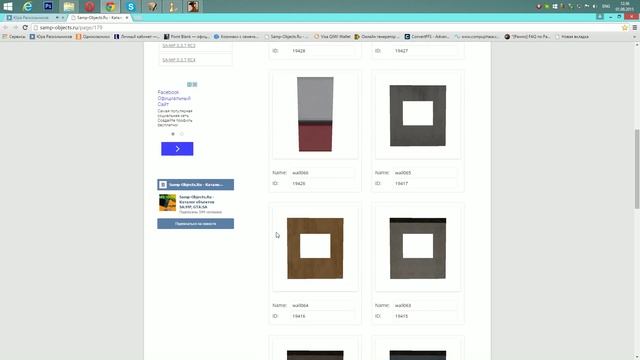
Task: Click the volume speaker icon in tray
Action: click(x=595, y=6)
